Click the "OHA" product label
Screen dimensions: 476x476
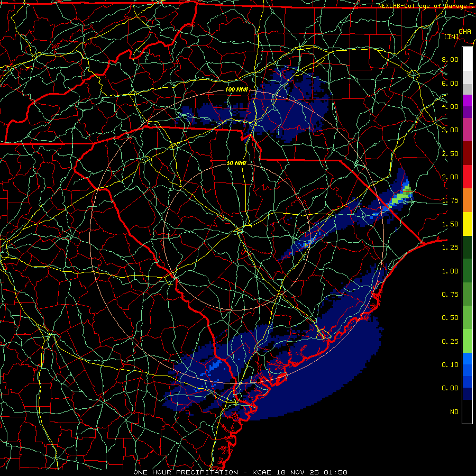pos(465,31)
